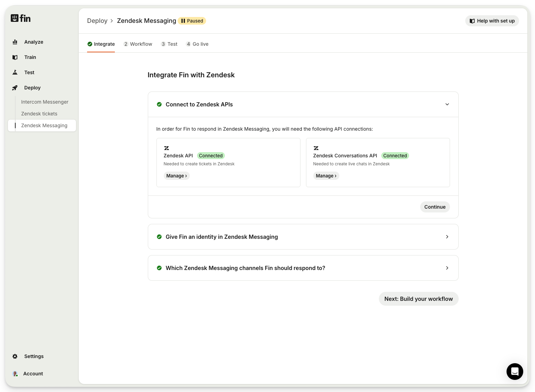535x392 pixels.
Task: Click Next: Build your workflow
Action: [x=418, y=299]
